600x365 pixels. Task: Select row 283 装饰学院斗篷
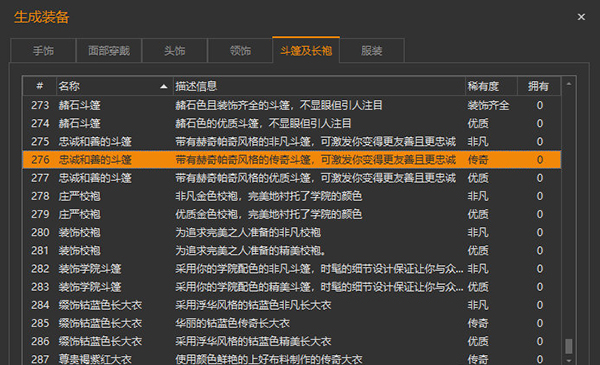point(292,287)
